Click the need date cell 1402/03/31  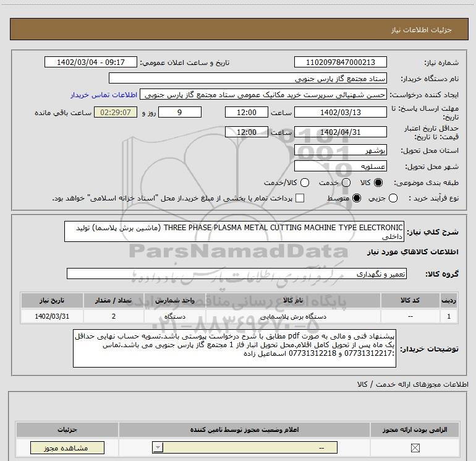[x=52, y=316]
